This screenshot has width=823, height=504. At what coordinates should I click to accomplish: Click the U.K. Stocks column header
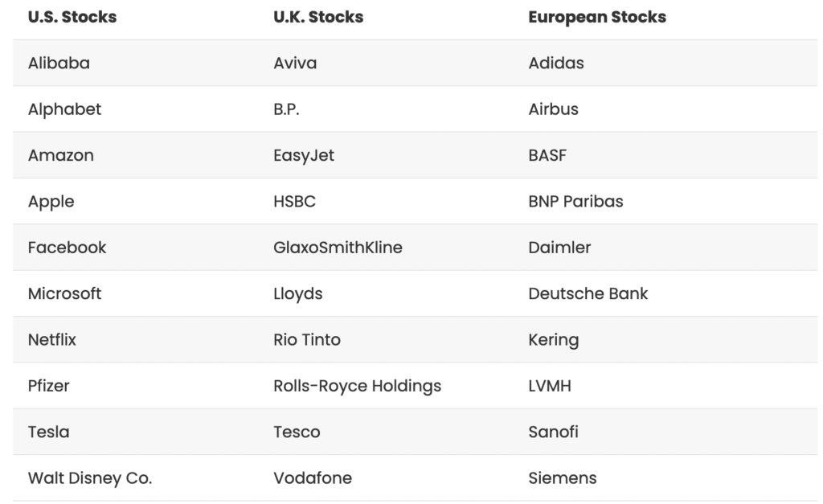pyautogui.click(x=318, y=17)
